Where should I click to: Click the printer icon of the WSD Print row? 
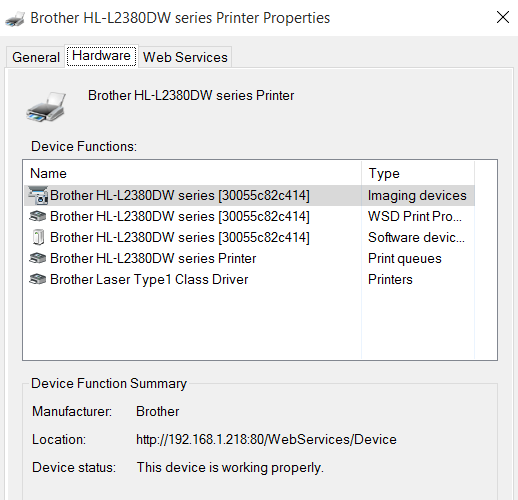(x=38, y=216)
